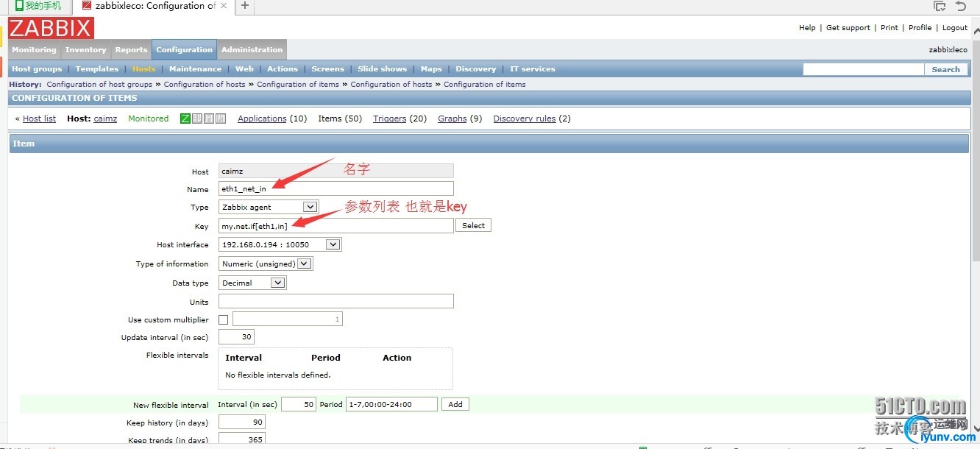The image size is (980, 449).
Task: Open the Host interface dropdown
Action: pyautogui.click(x=280, y=245)
